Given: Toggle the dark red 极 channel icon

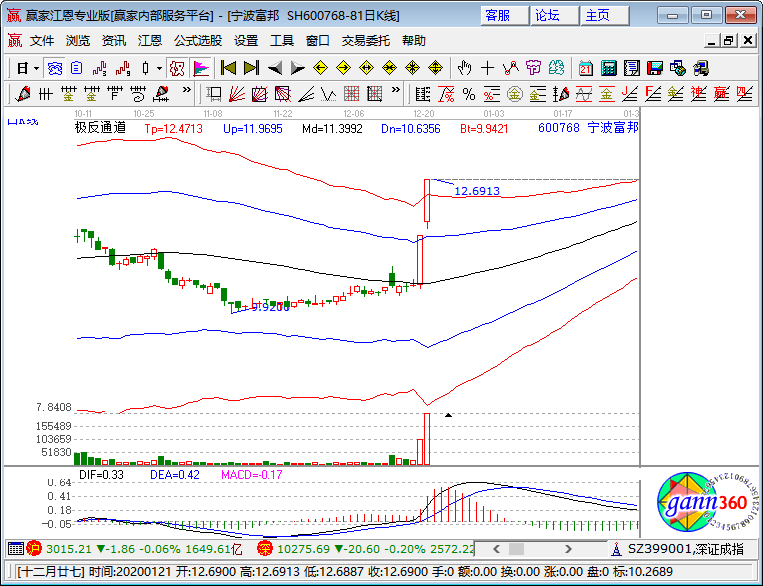Looking at the screenshot, I should 177,69.
